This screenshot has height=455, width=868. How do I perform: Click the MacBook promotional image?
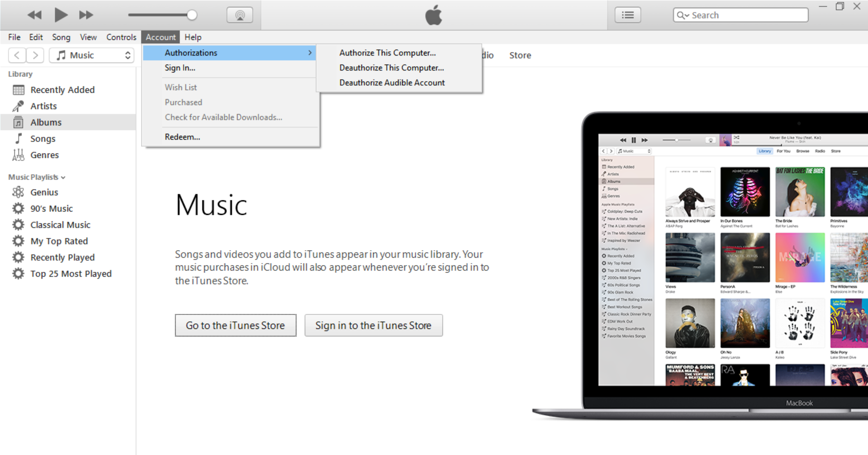(700, 266)
